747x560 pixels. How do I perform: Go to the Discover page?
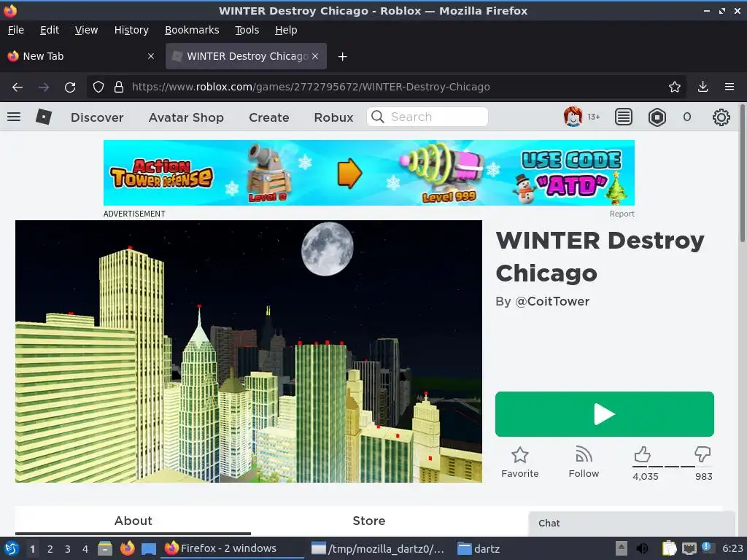(97, 117)
